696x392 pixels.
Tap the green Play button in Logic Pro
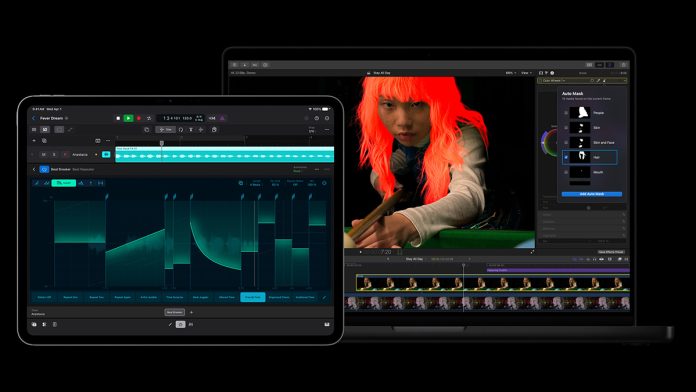point(128,118)
